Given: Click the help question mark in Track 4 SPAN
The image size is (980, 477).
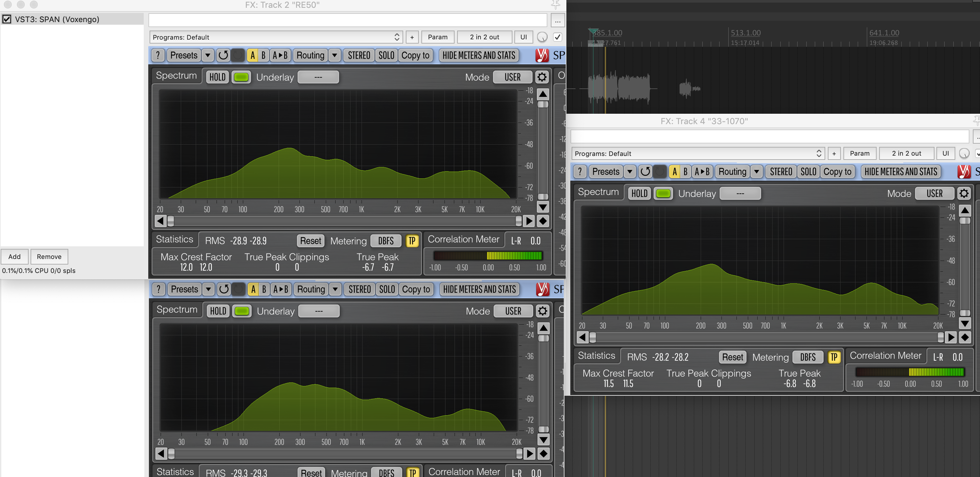Looking at the screenshot, I should 580,172.
